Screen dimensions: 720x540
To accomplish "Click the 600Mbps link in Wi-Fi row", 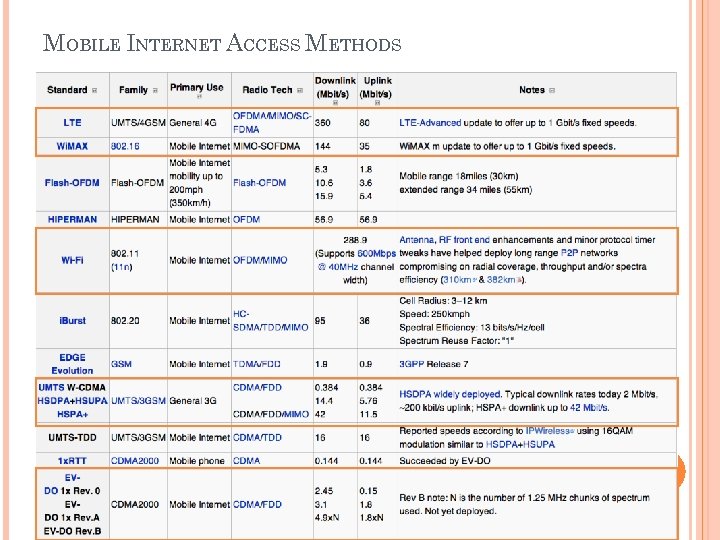I will click(377, 253).
